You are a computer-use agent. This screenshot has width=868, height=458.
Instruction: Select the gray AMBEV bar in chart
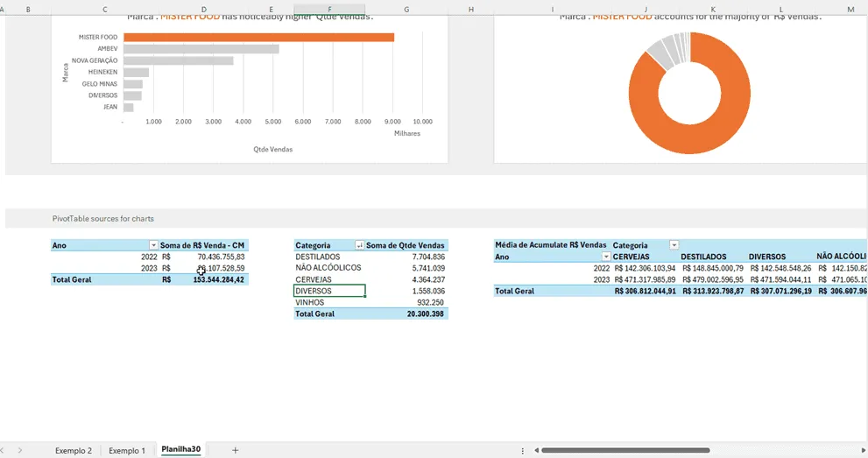201,49
